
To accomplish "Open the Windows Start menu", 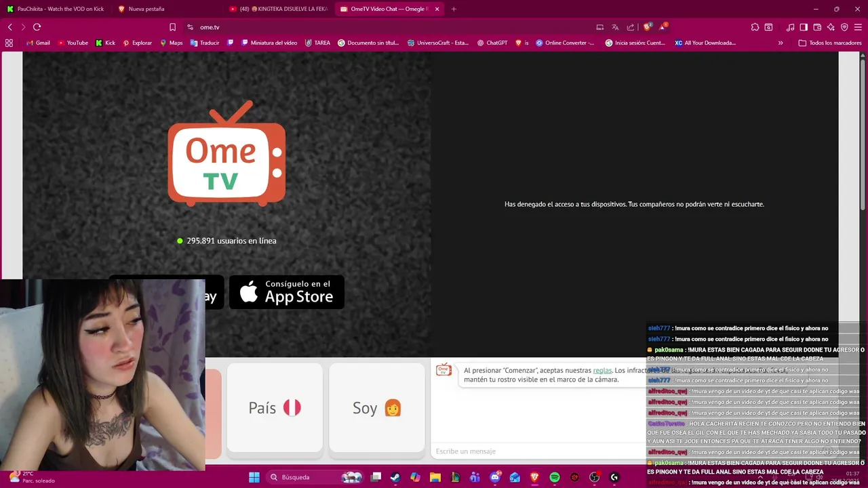I will (x=254, y=477).
